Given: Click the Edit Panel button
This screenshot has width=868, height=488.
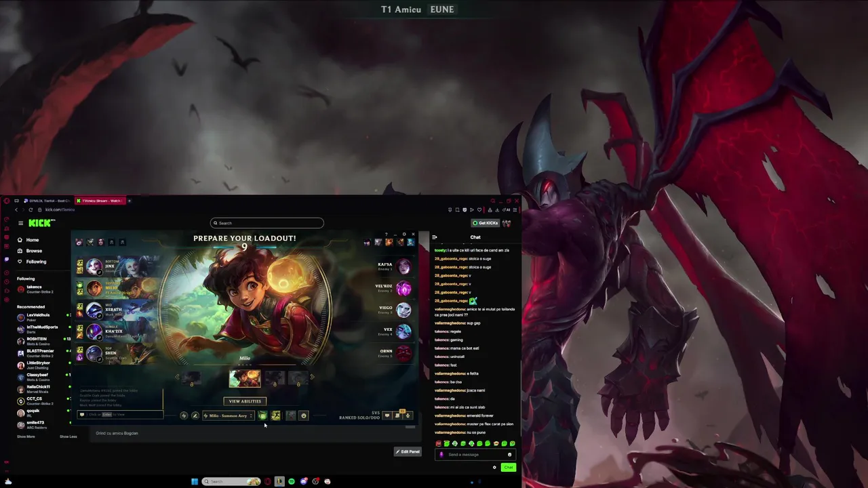Looking at the screenshot, I should coord(408,451).
